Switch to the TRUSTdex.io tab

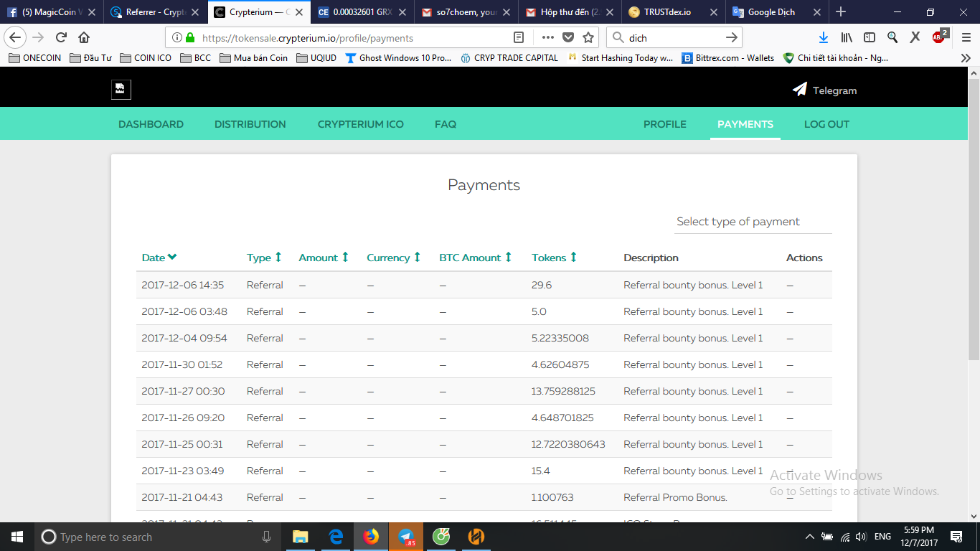coord(674,12)
